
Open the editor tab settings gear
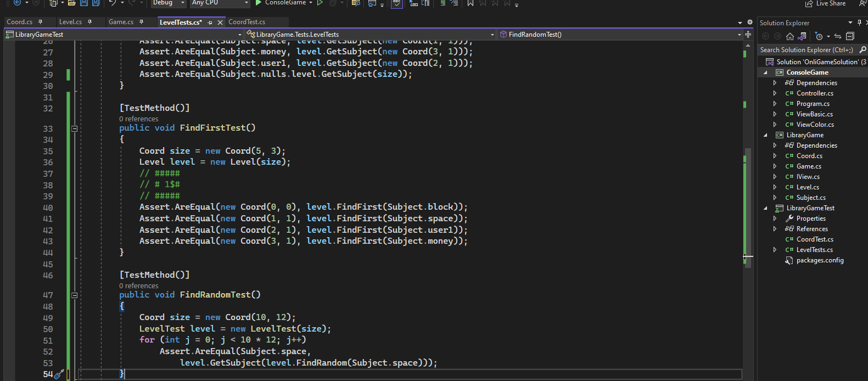[750, 23]
